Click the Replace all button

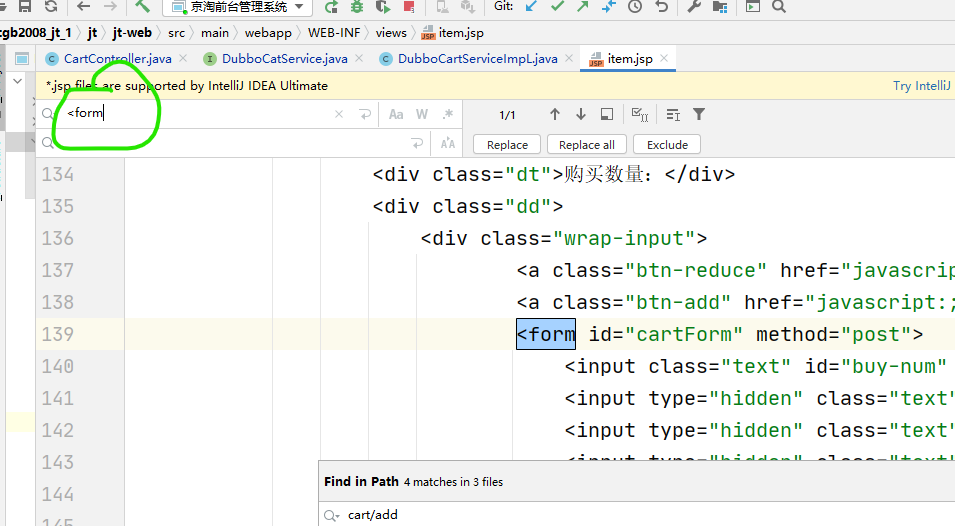(587, 145)
